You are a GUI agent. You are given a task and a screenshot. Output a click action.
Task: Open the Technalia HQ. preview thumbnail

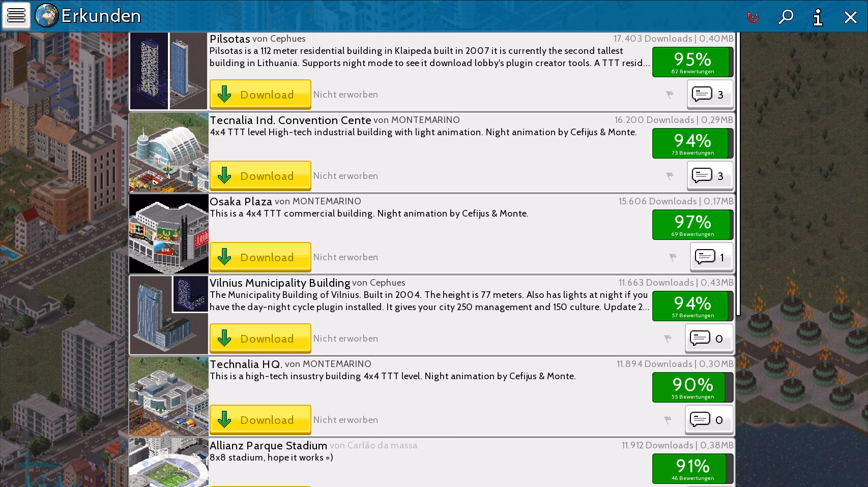tap(168, 397)
